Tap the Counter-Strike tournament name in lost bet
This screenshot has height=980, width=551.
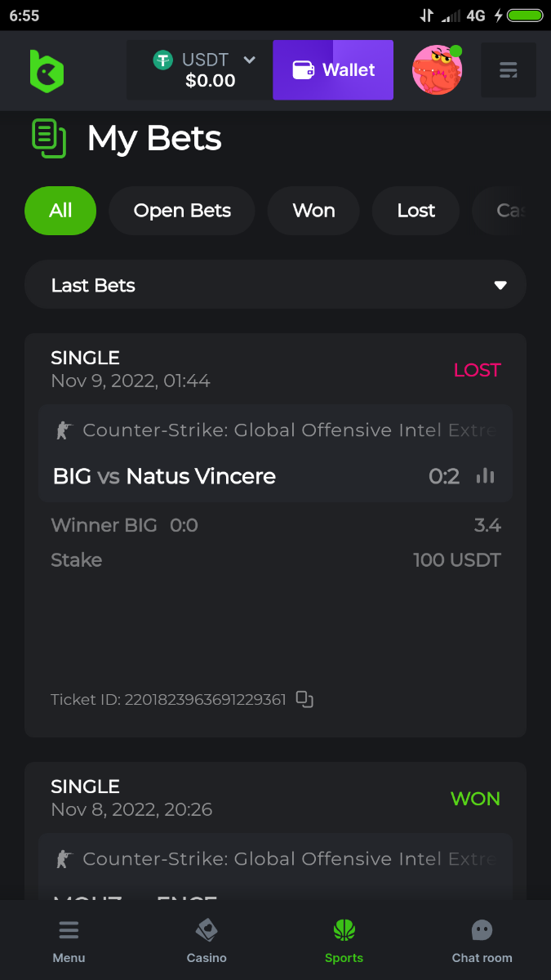click(x=289, y=430)
